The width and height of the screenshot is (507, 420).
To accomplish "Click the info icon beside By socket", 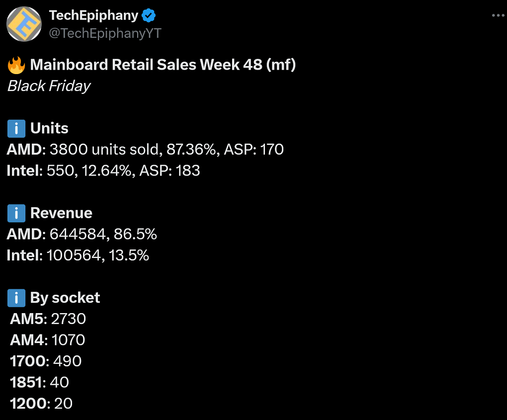I will point(16,298).
